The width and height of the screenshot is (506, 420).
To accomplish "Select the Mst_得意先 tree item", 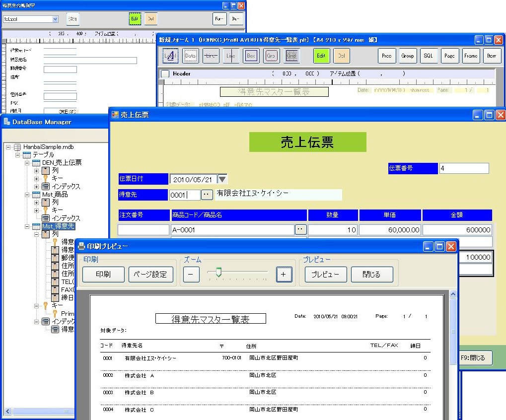I will pos(58,226).
